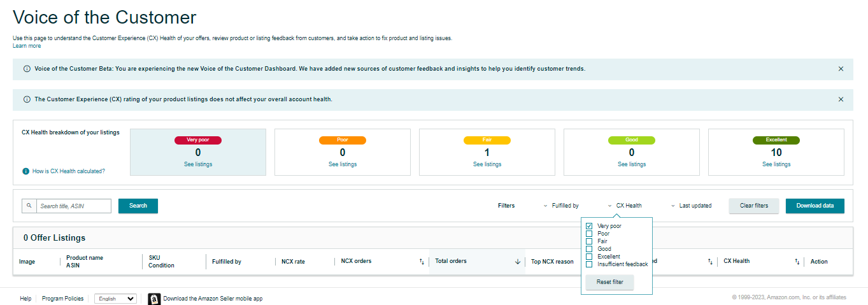
Task: Sort descending by Total orders arrow
Action: click(518, 262)
